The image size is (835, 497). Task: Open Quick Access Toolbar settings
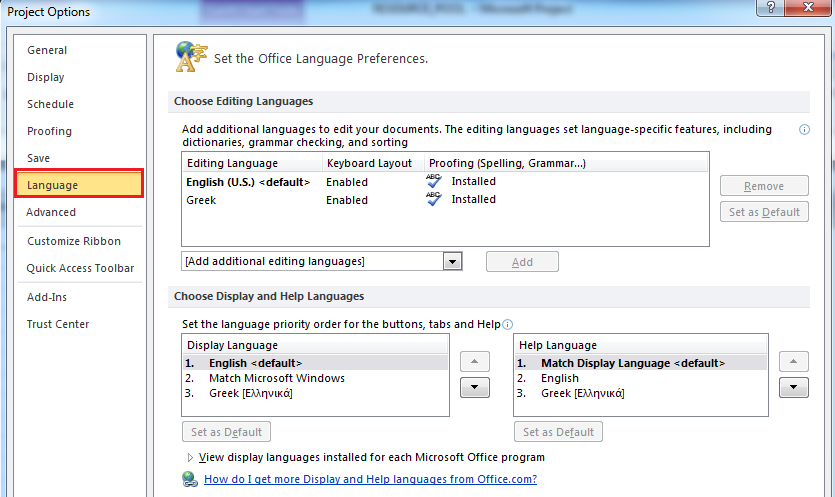[x=80, y=268]
